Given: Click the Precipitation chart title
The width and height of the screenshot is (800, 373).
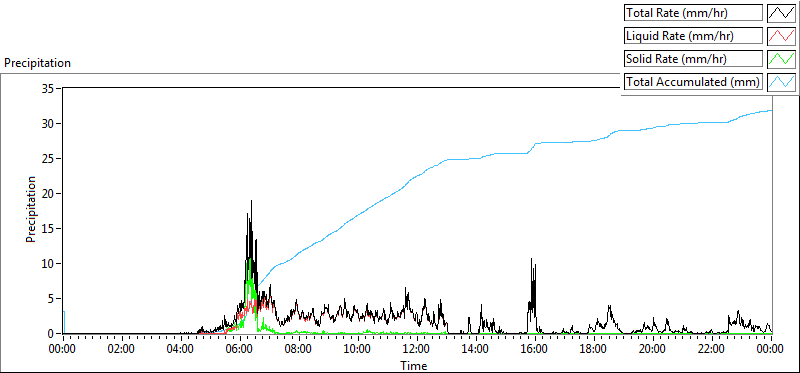Looking at the screenshot, I should click(37, 63).
